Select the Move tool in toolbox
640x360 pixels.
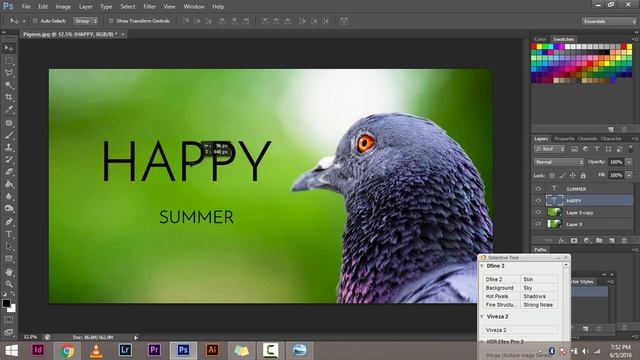9,48
